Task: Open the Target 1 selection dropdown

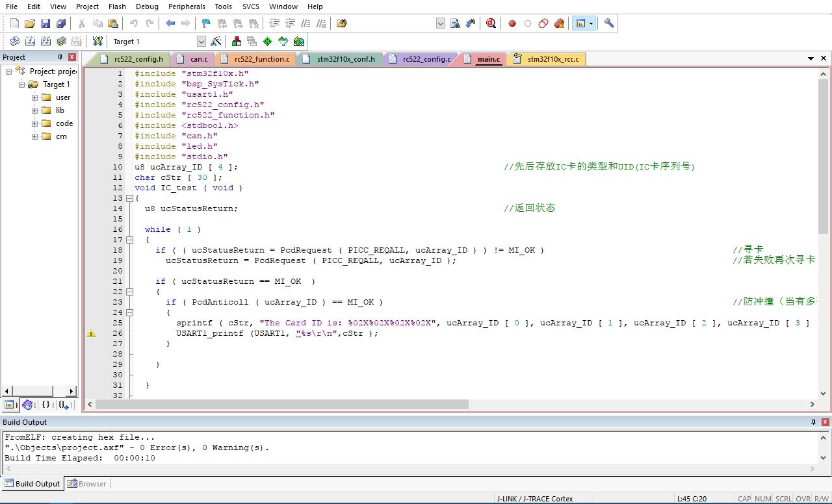Action: (x=201, y=42)
